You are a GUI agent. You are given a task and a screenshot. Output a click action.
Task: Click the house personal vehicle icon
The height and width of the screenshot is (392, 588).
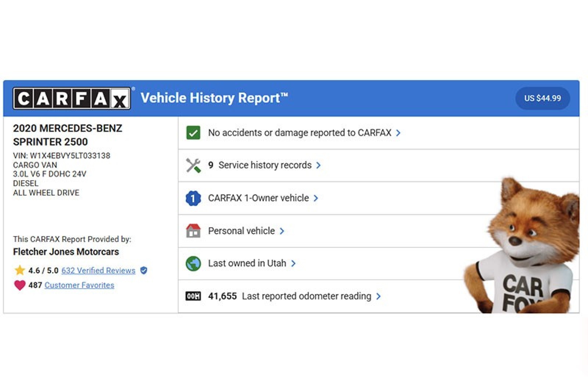pos(193,231)
